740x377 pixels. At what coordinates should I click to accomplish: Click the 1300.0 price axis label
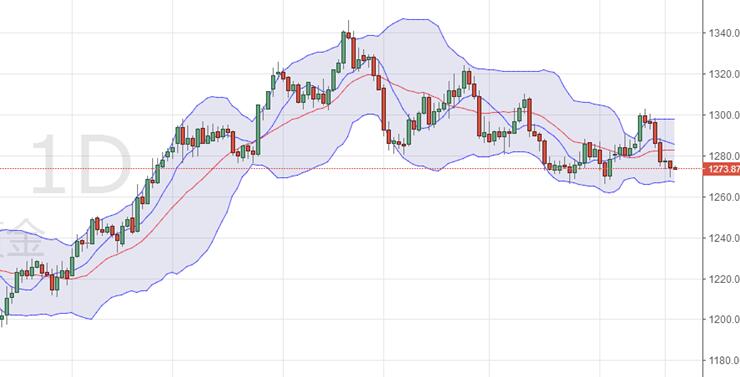tap(723, 115)
